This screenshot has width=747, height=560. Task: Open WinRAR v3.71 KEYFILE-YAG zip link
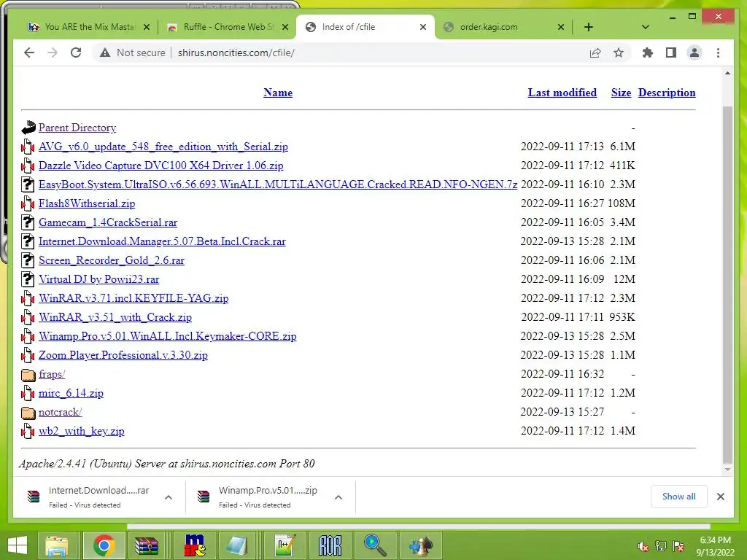pos(133,298)
